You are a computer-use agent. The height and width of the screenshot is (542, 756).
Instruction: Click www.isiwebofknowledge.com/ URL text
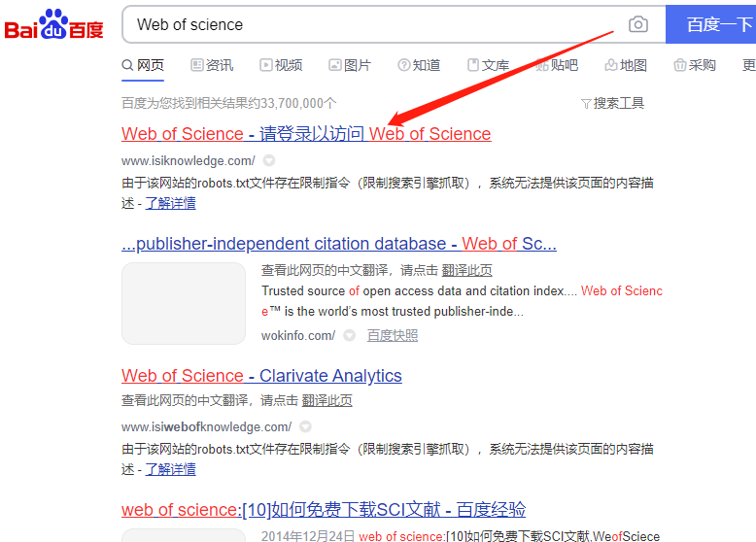tap(206, 426)
